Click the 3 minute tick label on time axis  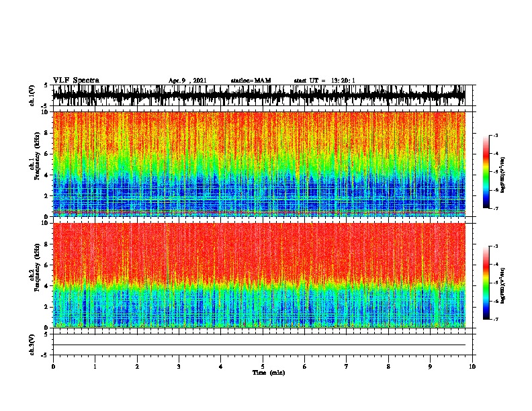coord(179,367)
